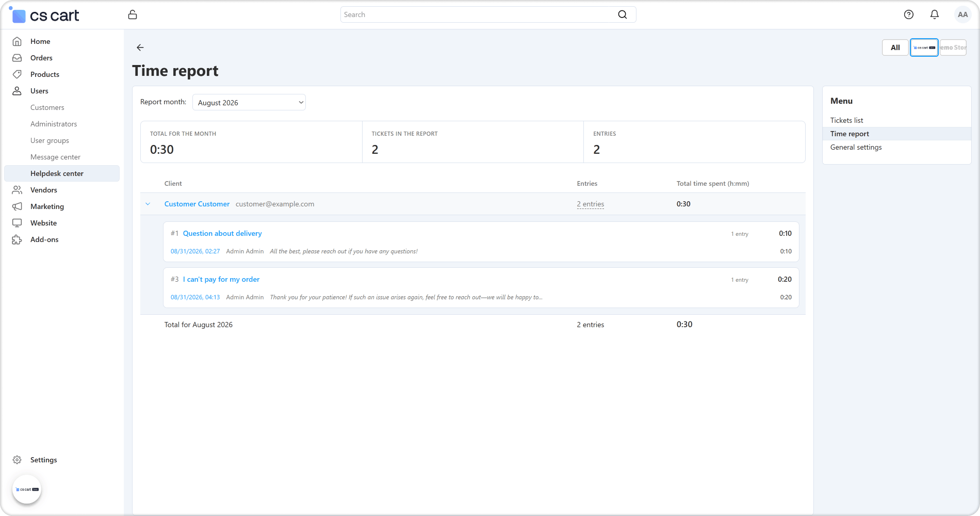
Task: Click the round cs cart storefront badge
Action: tap(27, 489)
